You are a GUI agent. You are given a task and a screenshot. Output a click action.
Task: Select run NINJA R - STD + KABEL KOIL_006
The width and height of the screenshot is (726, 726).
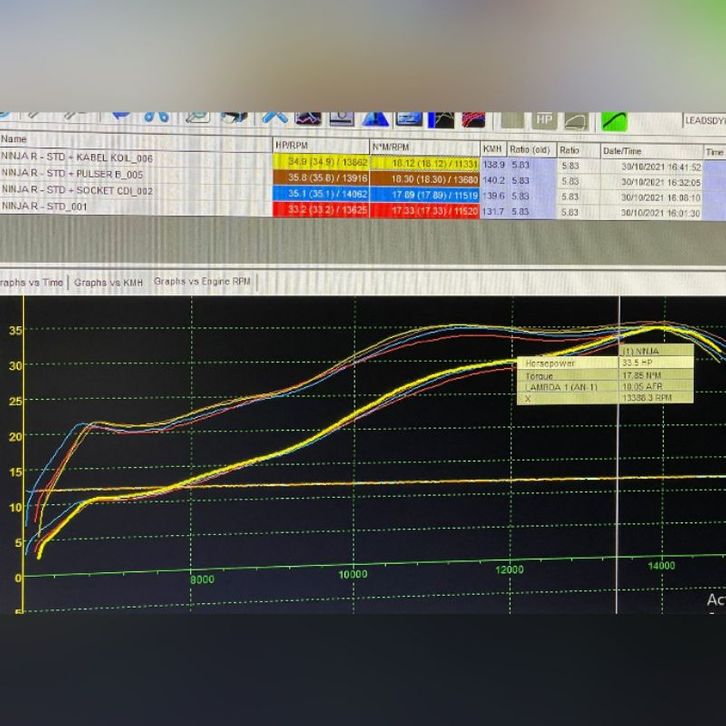(78, 158)
